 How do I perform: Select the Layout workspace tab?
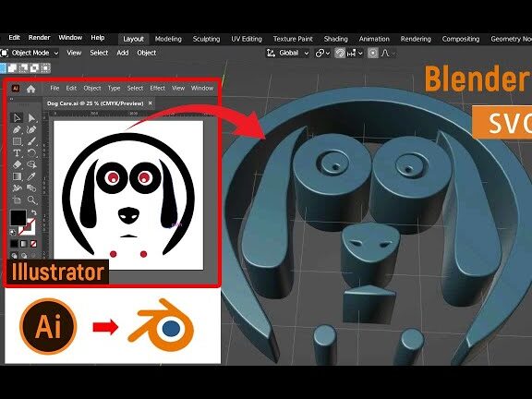click(x=133, y=39)
